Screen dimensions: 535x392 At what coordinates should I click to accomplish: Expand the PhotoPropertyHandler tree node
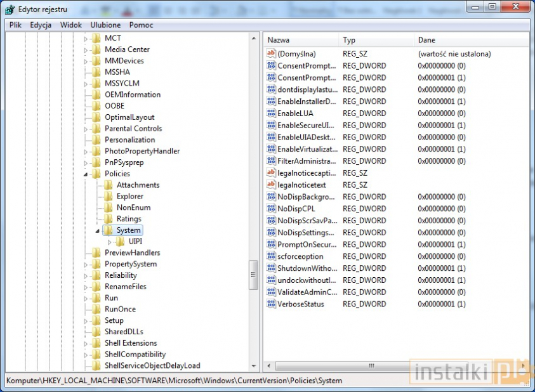(86, 152)
